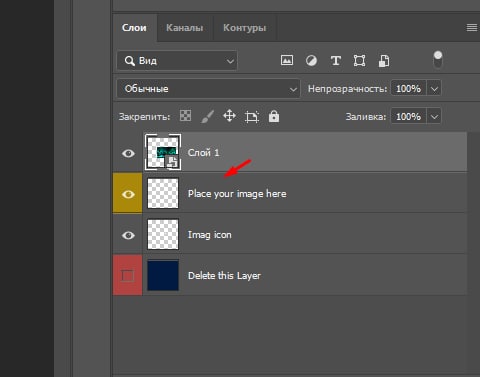Screen dimensions: 480x377
Task: Lock transparent pixels checkerboard icon
Action: (x=185, y=116)
